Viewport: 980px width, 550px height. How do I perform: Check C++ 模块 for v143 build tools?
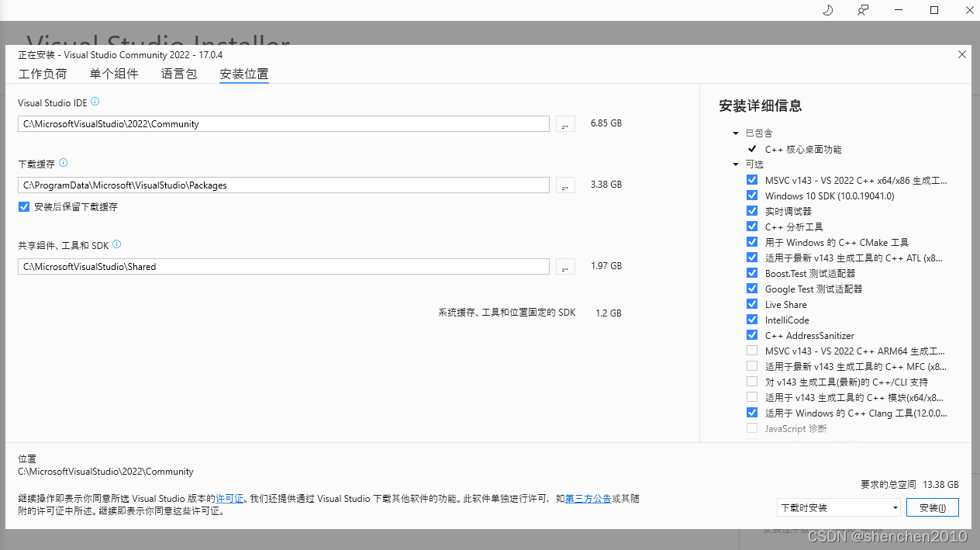(752, 397)
